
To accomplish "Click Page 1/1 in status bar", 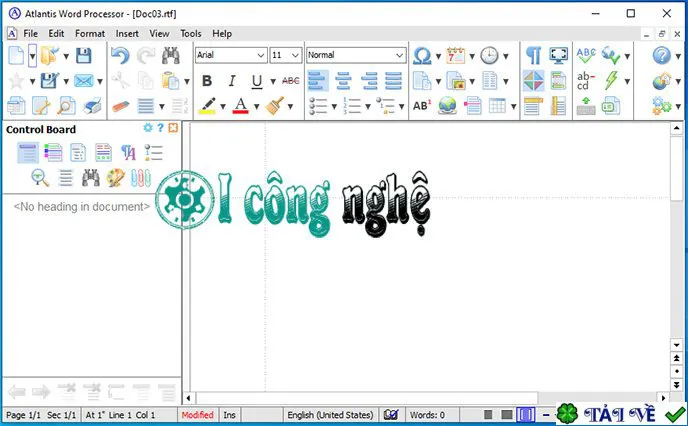I will 23,415.
